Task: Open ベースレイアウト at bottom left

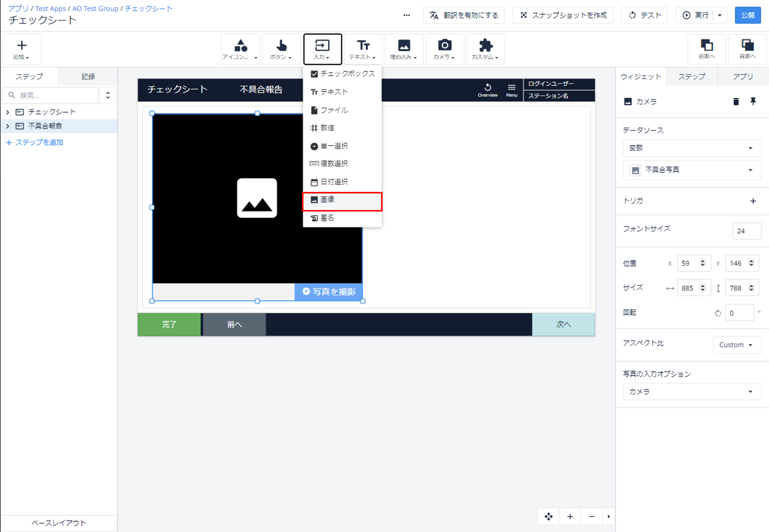Action: click(x=59, y=523)
